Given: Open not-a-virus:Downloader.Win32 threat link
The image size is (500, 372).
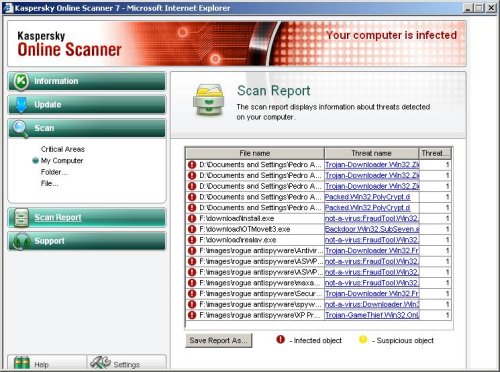Looking at the screenshot, I should tap(372, 304).
